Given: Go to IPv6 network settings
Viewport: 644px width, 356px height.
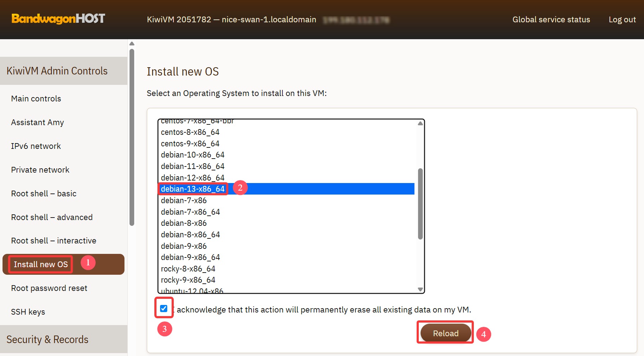Looking at the screenshot, I should (x=36, y=146).
